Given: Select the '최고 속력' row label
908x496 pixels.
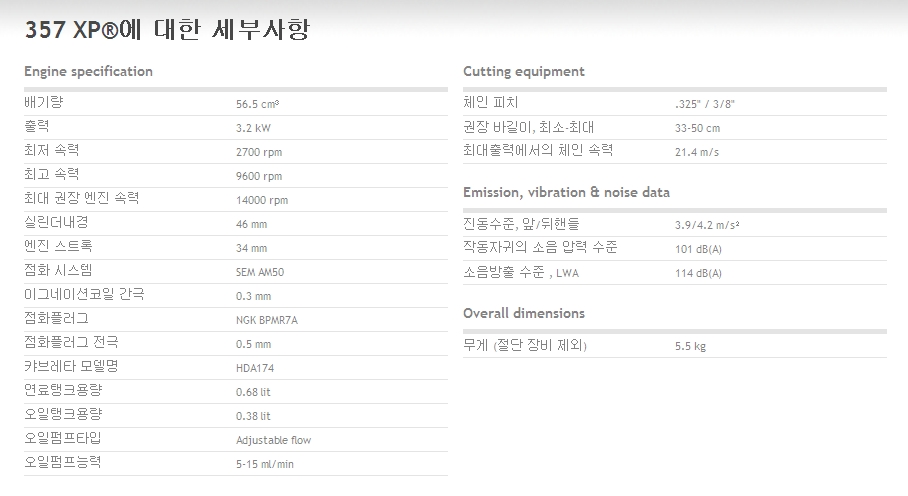Looking at the screenshot, I should point(52,174).
